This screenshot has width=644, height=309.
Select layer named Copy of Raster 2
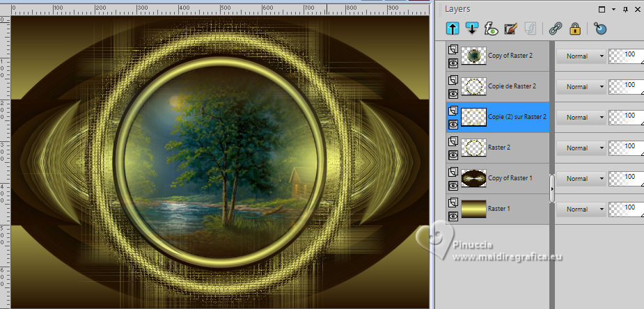(x=510, y=56)
